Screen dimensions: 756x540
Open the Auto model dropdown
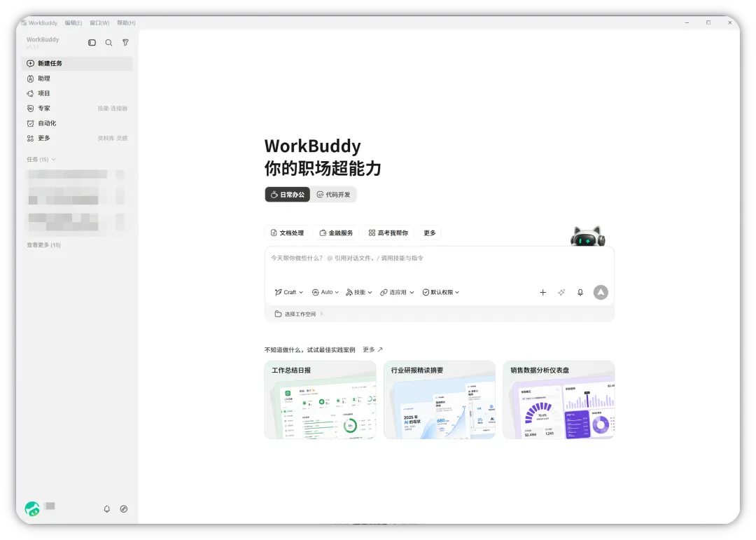pos(325,293)
